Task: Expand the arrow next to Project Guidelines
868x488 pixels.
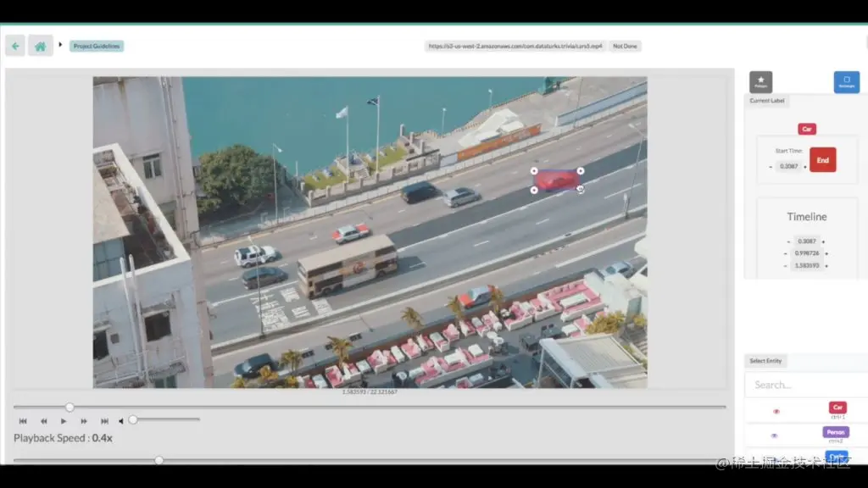Action: pyautogui.click(x=60, y=44)
